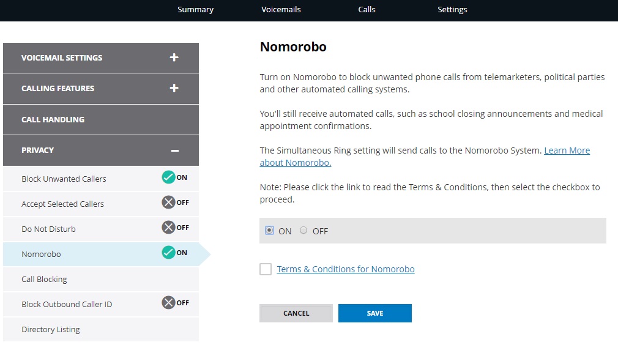The image size is (618, 364).
Task: Click the Cancel button
Action: tap(296, 313)
